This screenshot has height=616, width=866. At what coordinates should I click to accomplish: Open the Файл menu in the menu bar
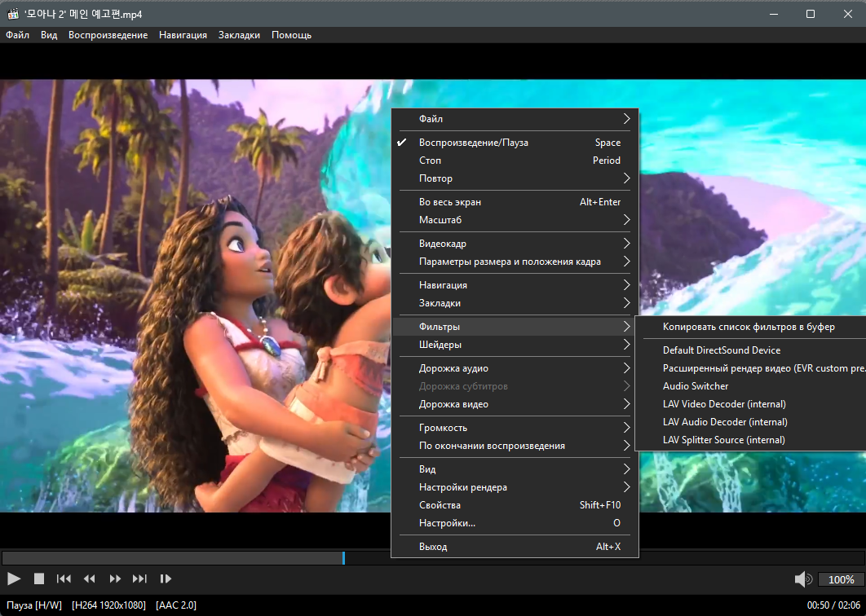click(x=18, y=35)
